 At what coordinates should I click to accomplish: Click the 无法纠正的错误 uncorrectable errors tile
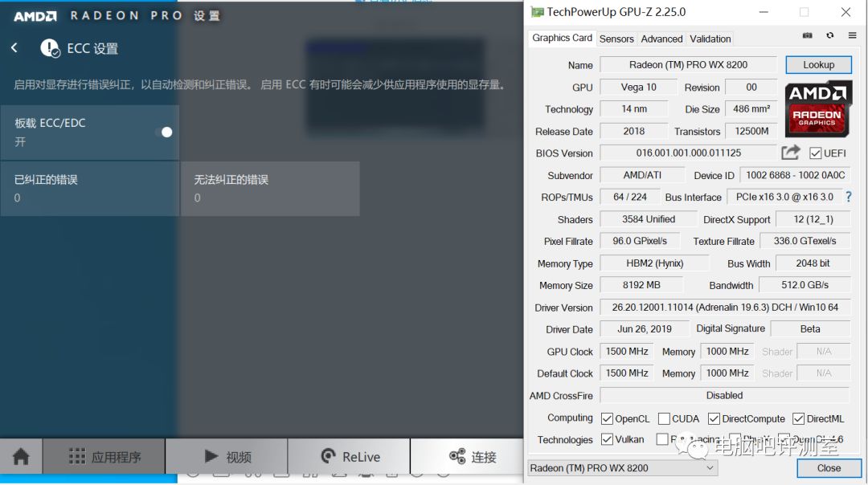pyautogui.click(x=270, y=189)
